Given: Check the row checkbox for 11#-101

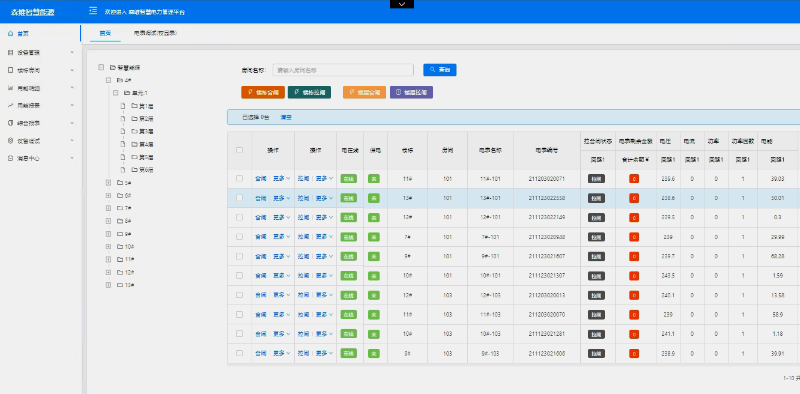Looking at the screenshot, I should (239, 179).
